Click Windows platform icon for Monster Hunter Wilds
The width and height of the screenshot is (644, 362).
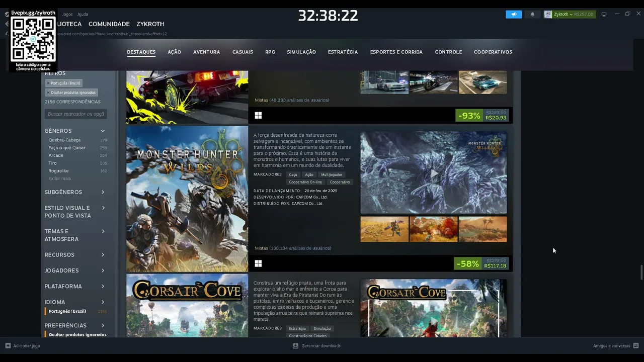click(x=258, y=263)
